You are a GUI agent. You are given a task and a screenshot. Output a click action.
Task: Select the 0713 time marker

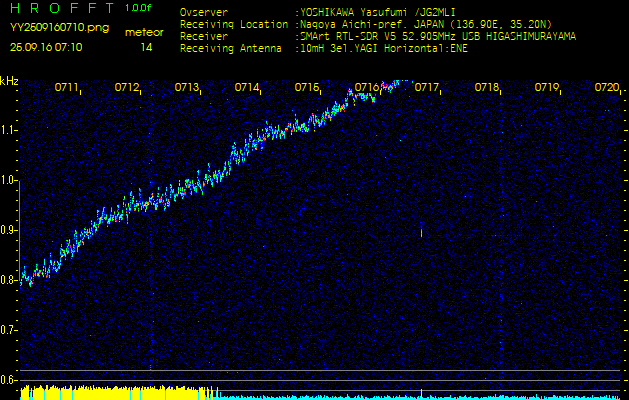pyautogui.click(x=187, y=88)
